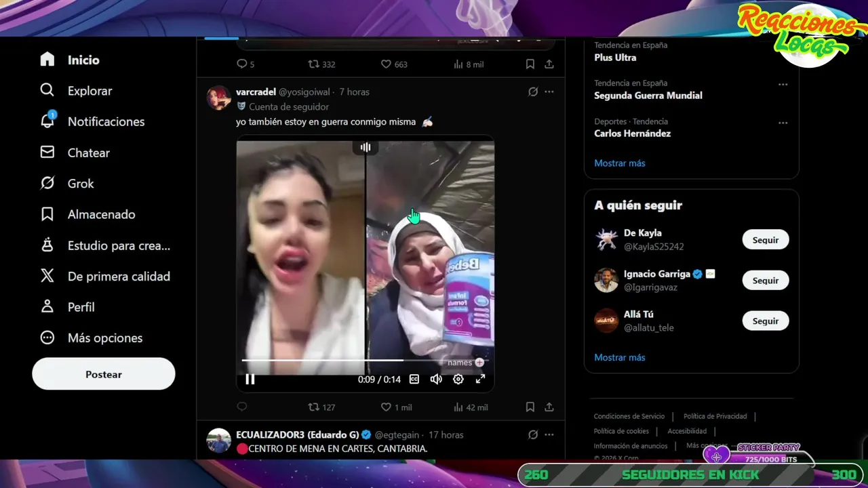Open Grok action on varcradel tweet

[x=533, y=91]
